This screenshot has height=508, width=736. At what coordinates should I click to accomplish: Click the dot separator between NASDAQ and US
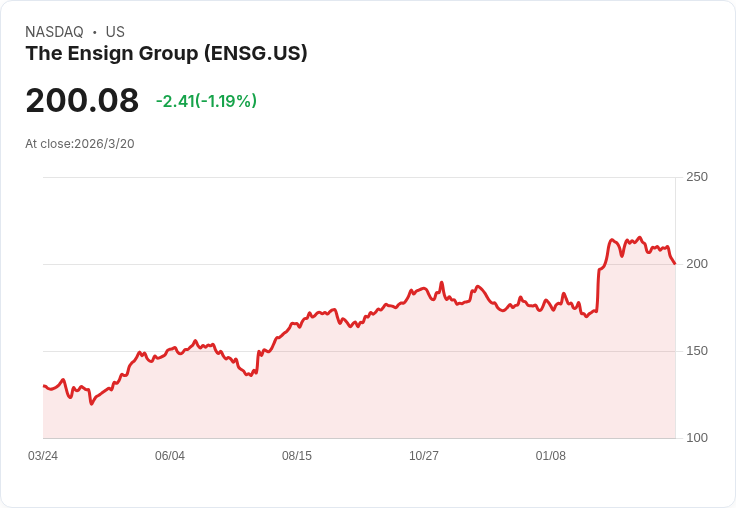click(x=95, y=32)
